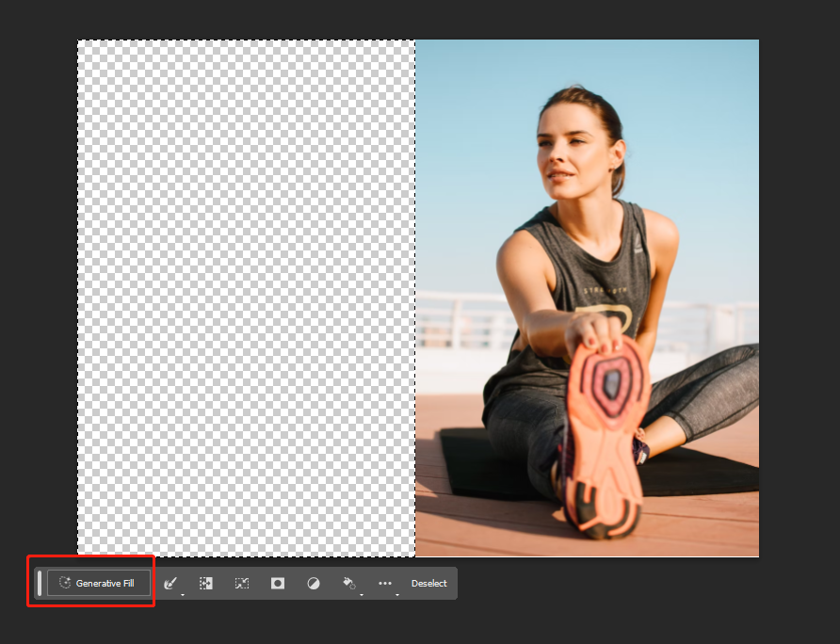Create new adjustment layer icon
Screen dimensions: 840x644
(314, 583)
